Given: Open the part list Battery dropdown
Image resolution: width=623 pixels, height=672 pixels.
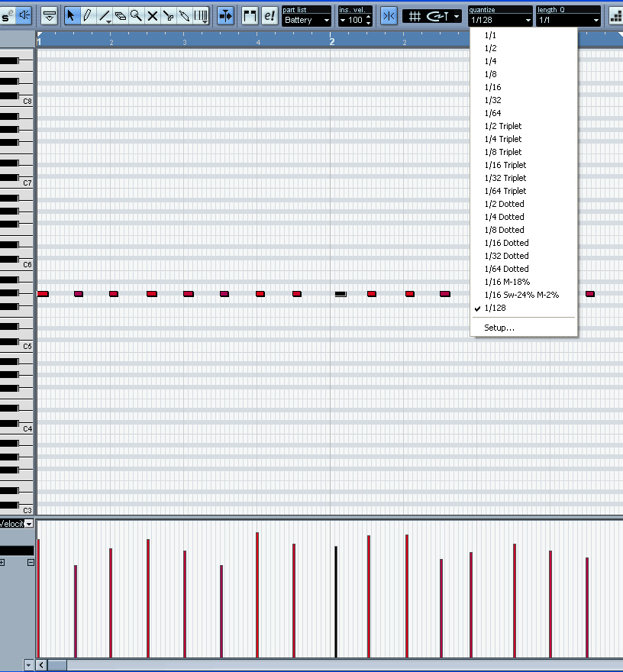Looking at the screenshot, I should [x=306, y=20].
